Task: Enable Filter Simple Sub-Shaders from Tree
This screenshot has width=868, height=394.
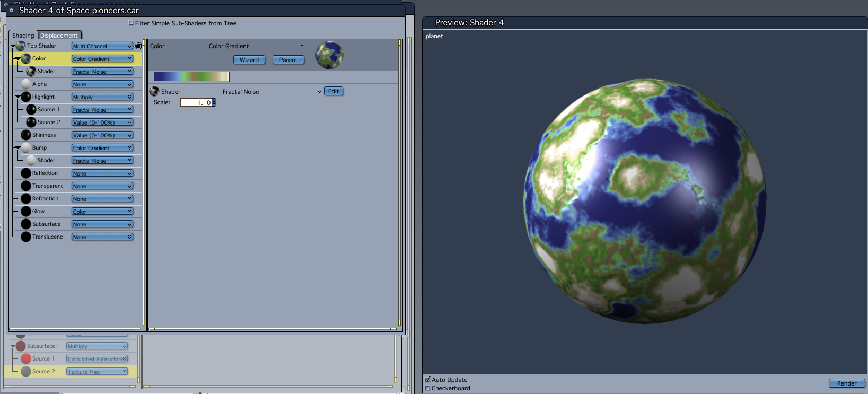Action: [x=131, y=23]
